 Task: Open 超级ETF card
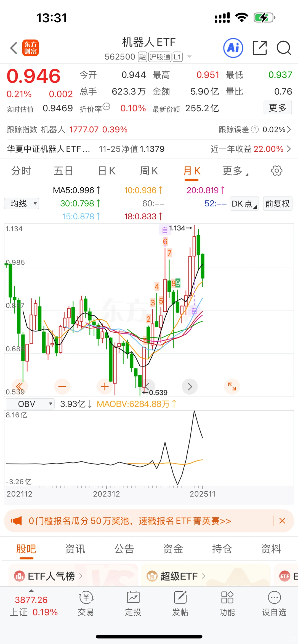point(206,575)
